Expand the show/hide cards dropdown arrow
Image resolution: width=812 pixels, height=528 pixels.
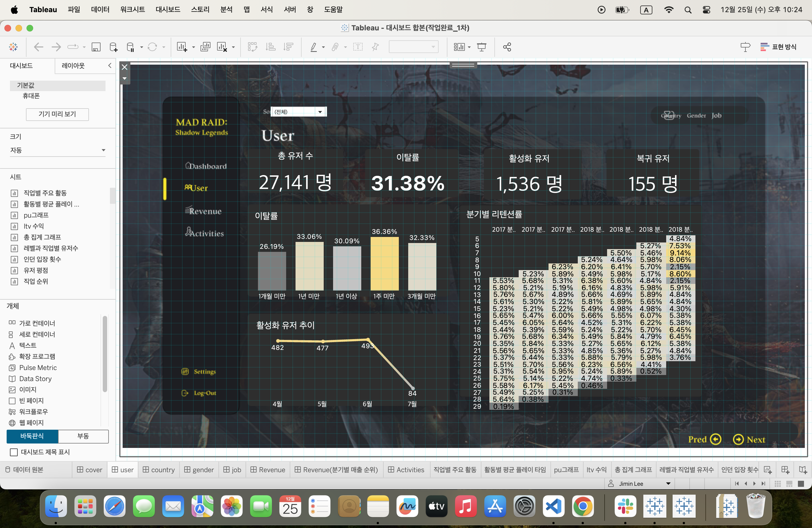(x=469, y=47)
